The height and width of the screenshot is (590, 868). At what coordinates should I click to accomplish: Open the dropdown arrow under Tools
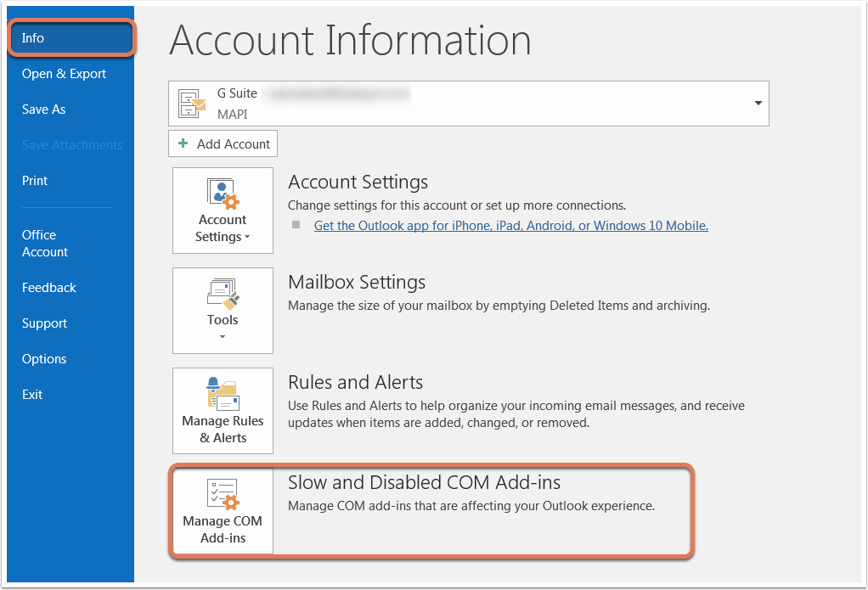coord(223,337)
